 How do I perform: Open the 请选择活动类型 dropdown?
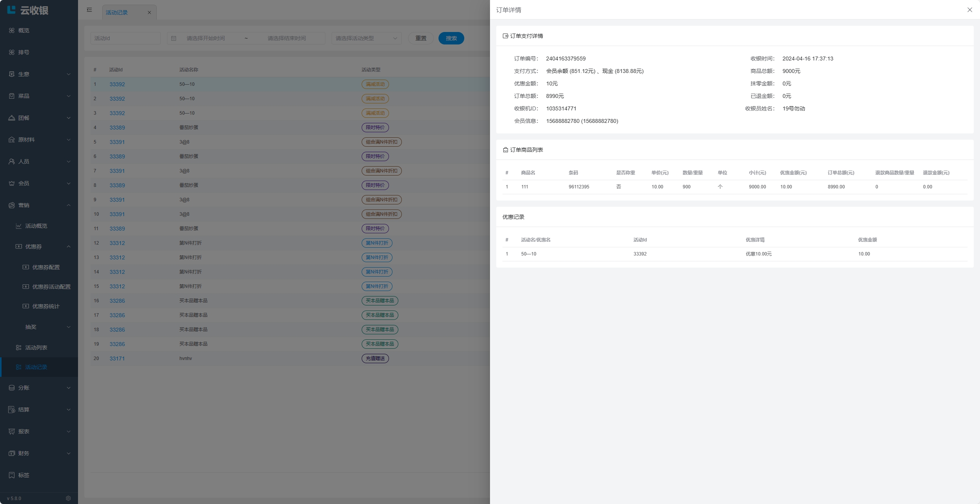pyautogui.click(x=366, y=38)
